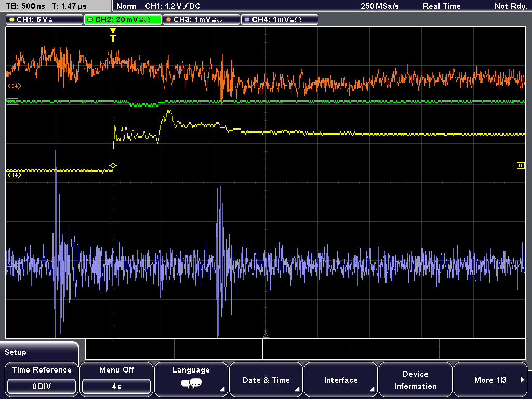Select the CH2: 20 mV channel tab
The image size is (532, 399).
click(123, 20)
